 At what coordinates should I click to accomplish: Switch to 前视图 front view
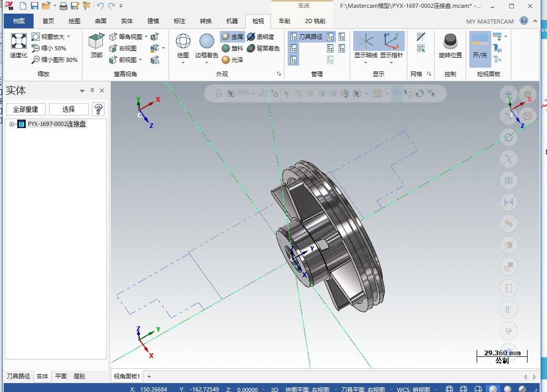click(x=123, y=60)
